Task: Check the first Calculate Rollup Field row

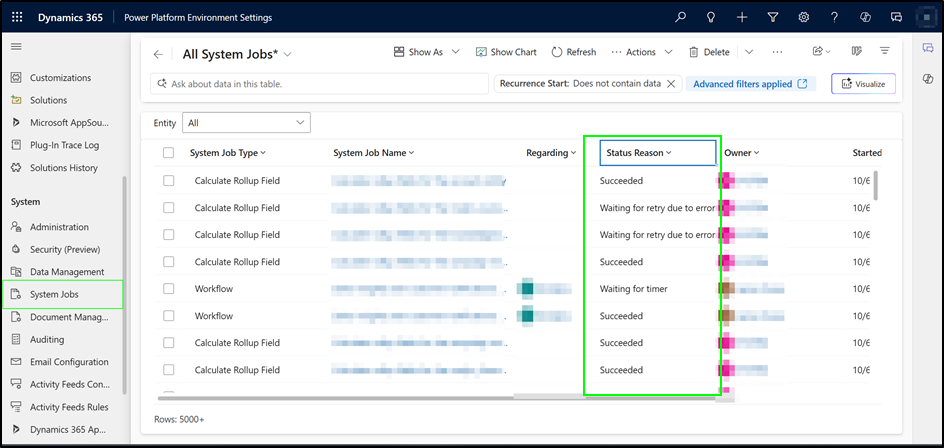Action: point(168,181)
